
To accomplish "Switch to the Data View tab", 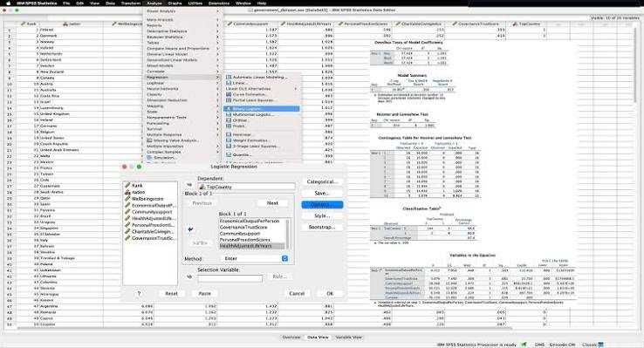I will point(318,338).
